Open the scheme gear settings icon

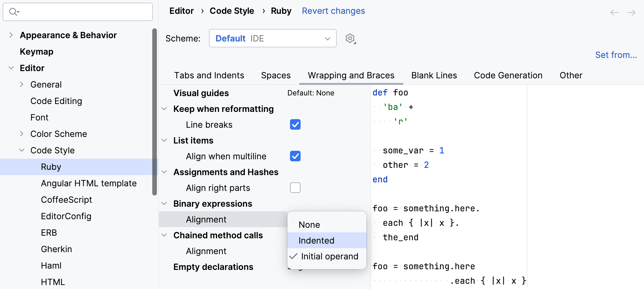pos(350,39)
